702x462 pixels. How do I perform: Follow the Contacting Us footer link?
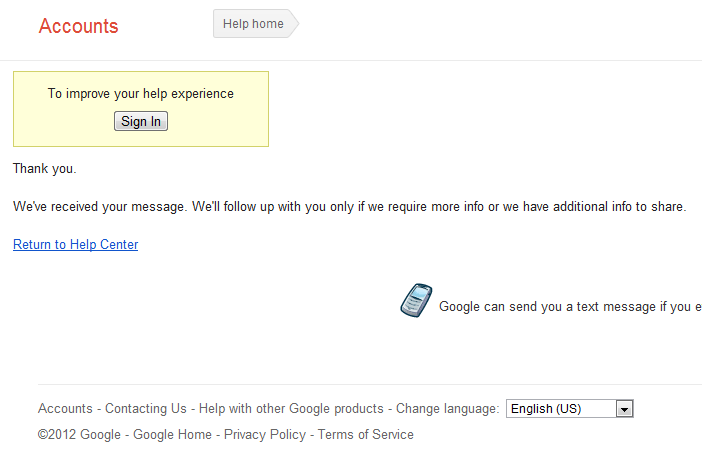pos(146,408)
